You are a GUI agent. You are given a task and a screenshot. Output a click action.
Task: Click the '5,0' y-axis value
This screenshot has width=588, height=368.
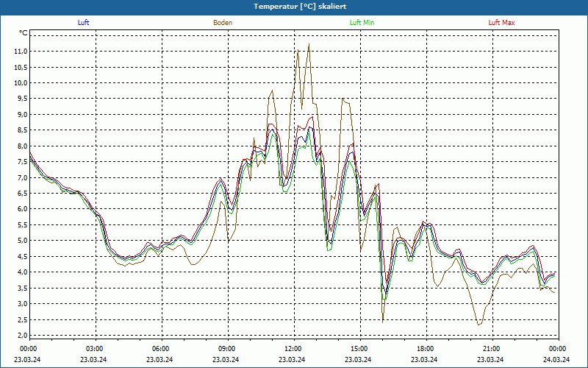click(22, 241)
